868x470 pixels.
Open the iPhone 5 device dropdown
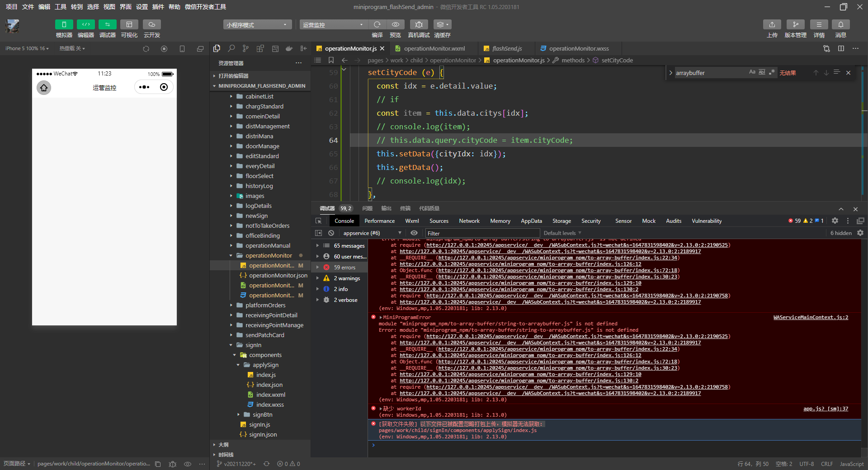click(x=27, y=48)
